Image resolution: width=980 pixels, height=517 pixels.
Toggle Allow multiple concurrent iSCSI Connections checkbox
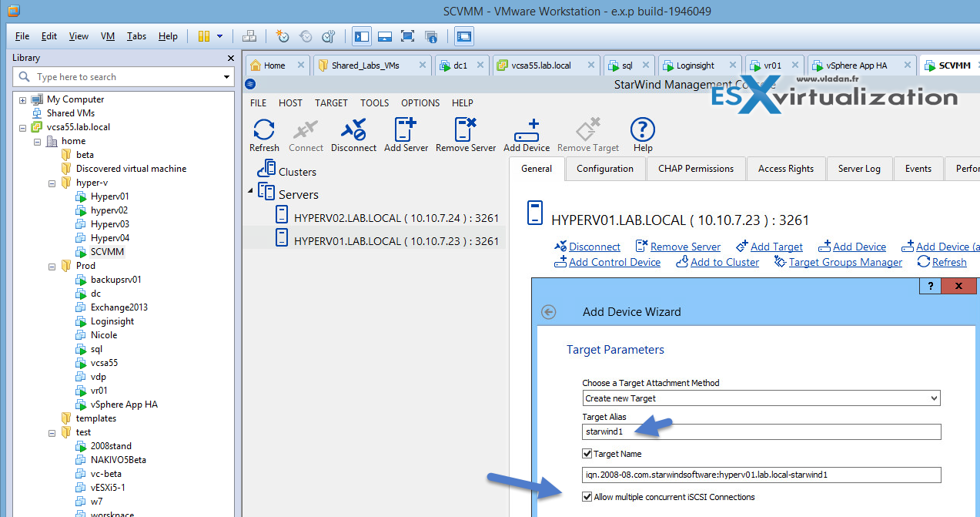(587, 497)
